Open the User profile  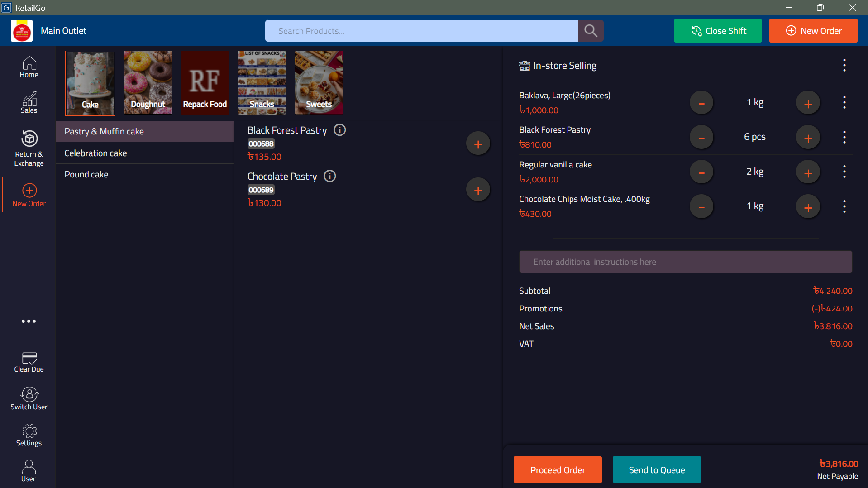29,471
